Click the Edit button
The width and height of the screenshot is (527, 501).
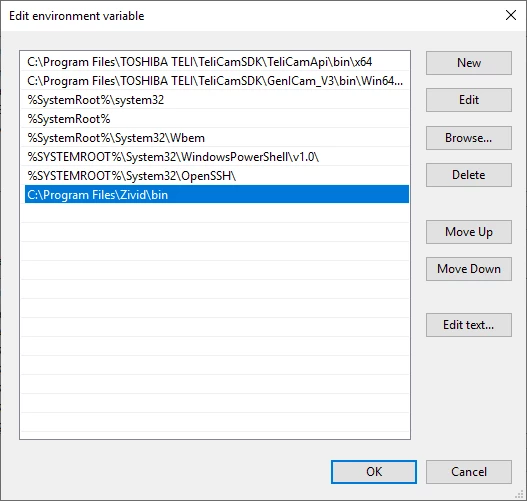pyautogui.click(x=469, y=100)
